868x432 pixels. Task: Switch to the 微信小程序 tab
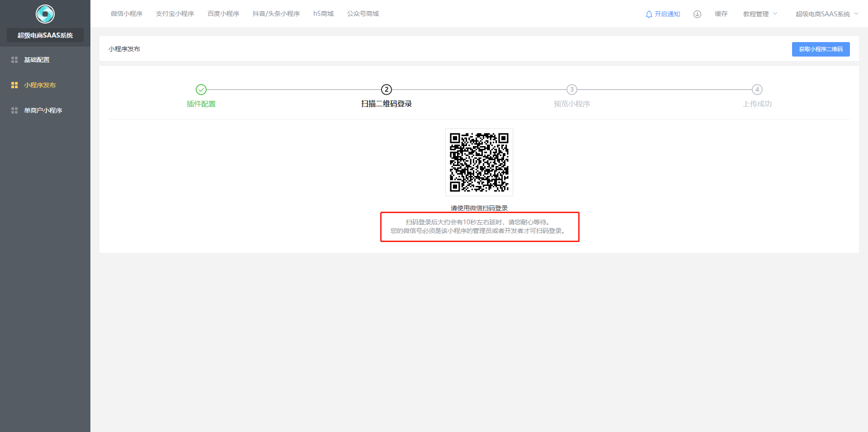coord(127,14)
